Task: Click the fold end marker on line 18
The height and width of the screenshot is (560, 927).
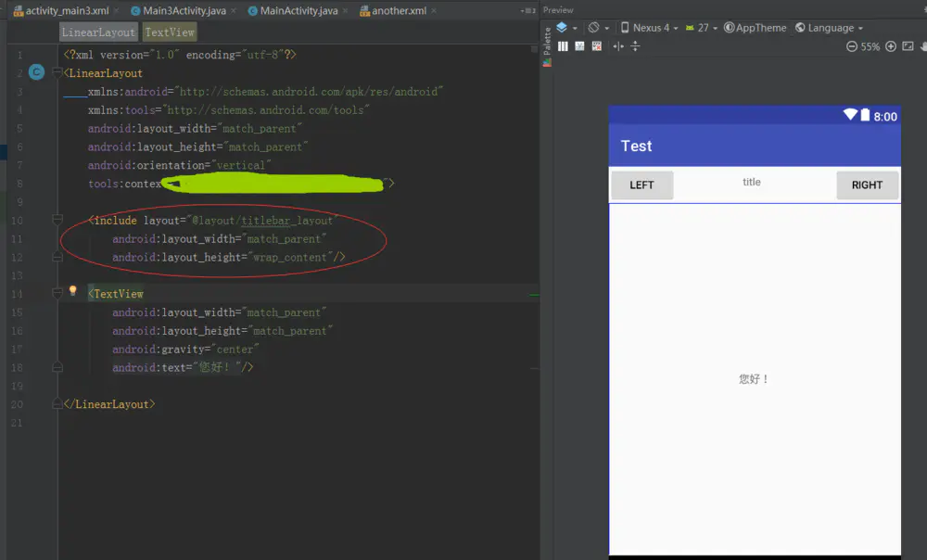Action: (57, 367)
